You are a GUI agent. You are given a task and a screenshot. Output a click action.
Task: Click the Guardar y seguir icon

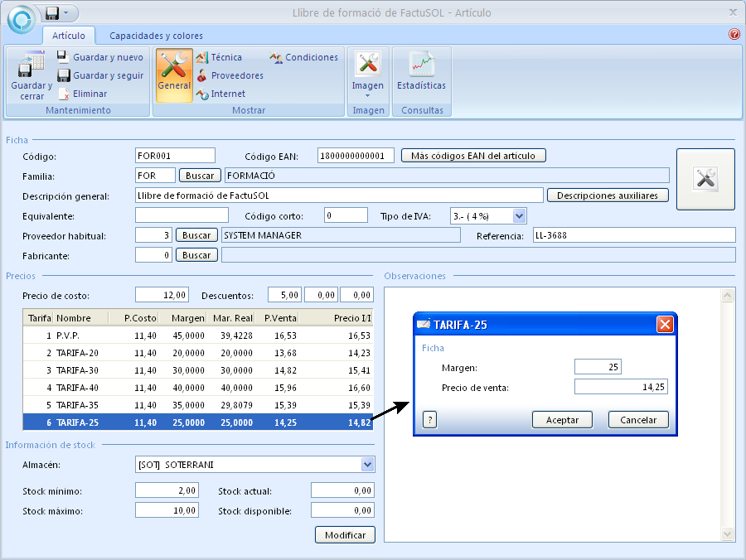tap(63, 75)
